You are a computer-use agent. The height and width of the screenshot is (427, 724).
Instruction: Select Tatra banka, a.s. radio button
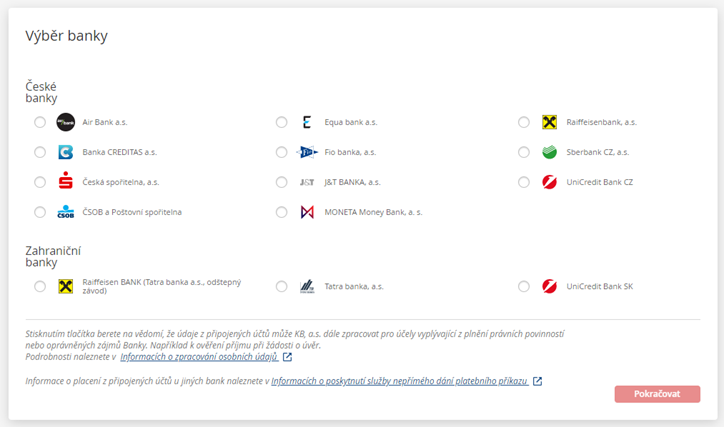coord(282,286)
